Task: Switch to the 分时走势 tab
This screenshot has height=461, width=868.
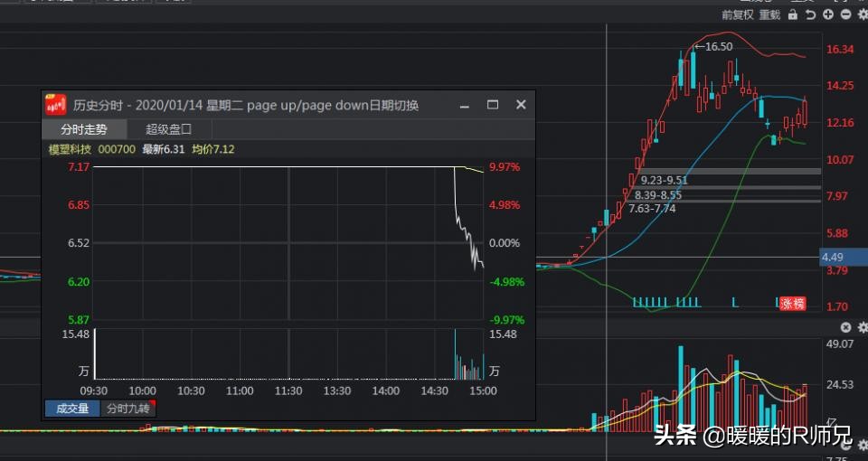Action: 83,129
